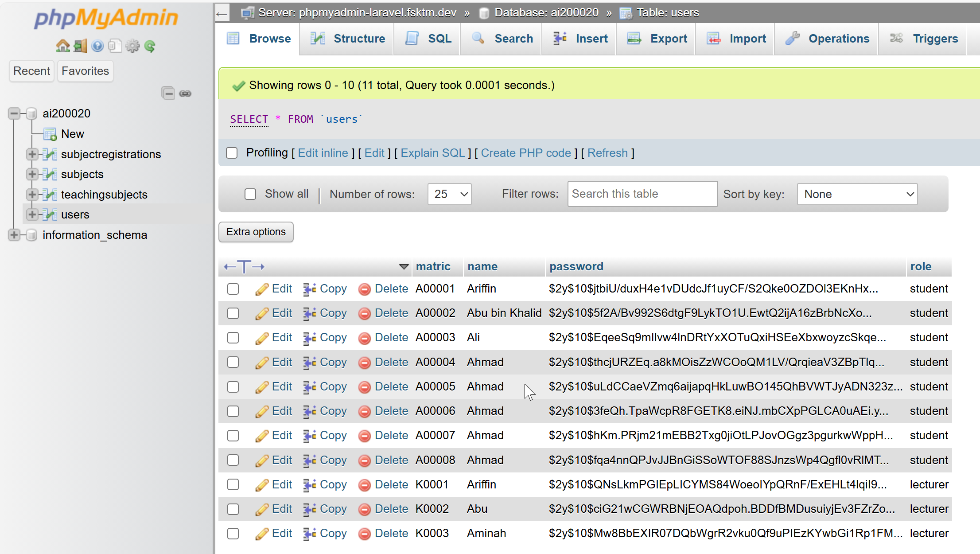Viewport: 980px width, 554px height.
Task: Open the phpMyAdmin documentation help icon
Action: click(x=97, y=46)
